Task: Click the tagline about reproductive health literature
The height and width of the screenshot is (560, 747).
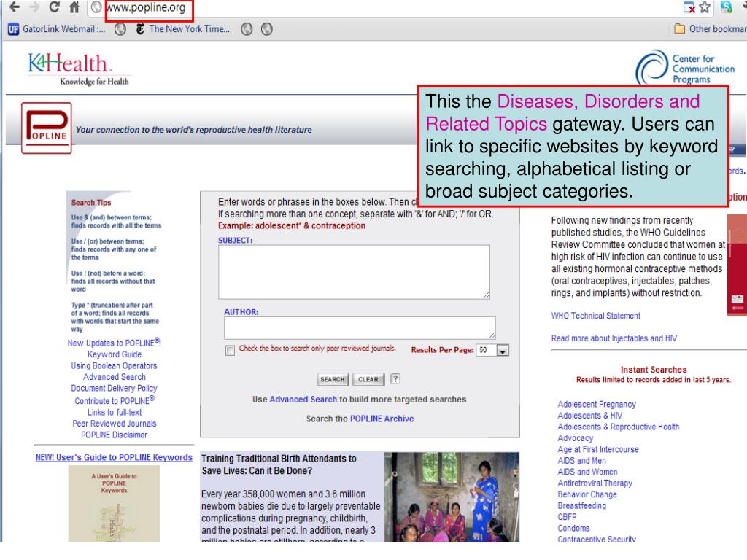Action: coord(194,130)
